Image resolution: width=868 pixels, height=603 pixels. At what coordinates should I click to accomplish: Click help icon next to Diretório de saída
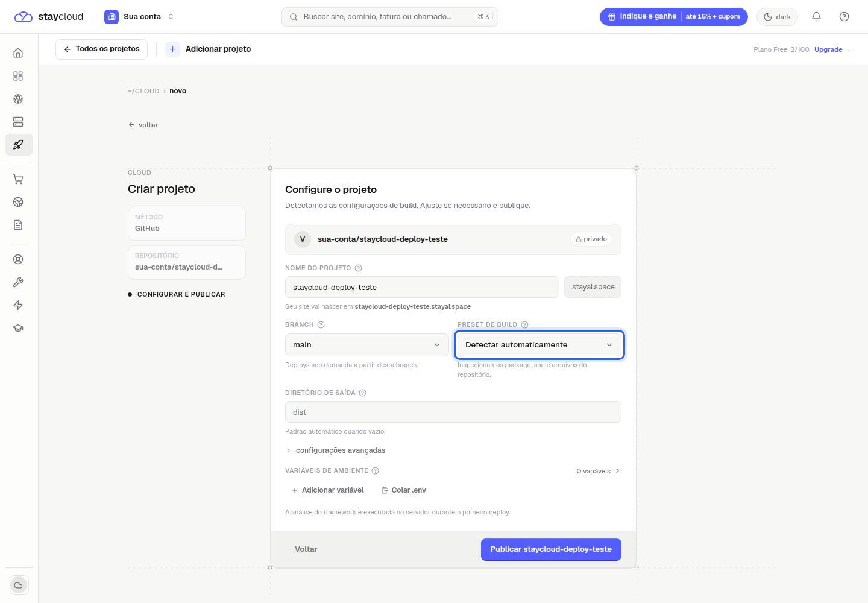coord(363,393)
